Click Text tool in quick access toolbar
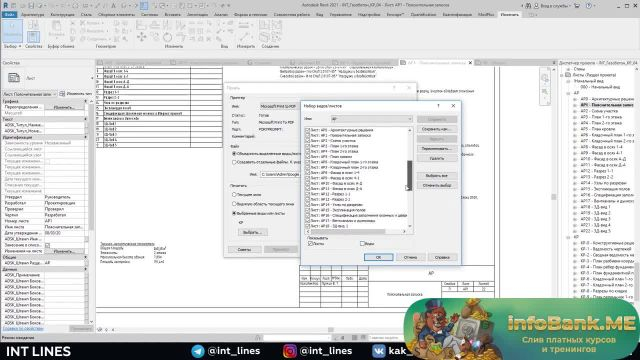This screenshot has height=360, width=640. (113, 6)
